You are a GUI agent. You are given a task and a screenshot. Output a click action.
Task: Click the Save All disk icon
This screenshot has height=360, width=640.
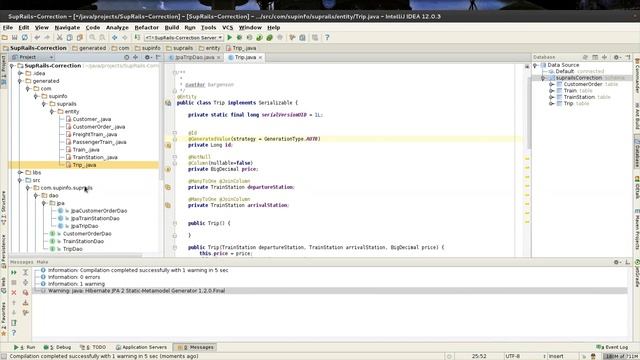pyautogui.click(x=14, y=38)
